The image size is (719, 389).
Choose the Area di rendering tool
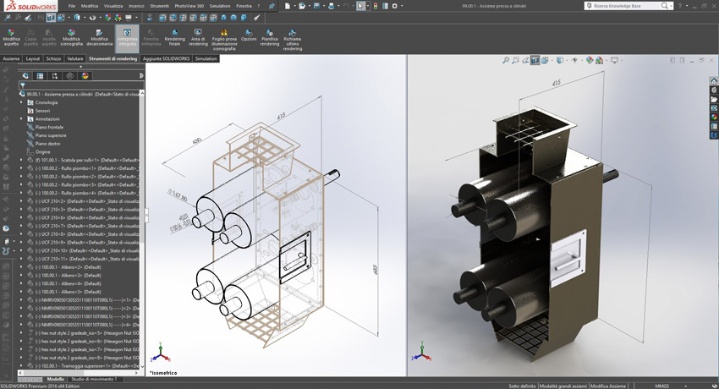tap(198, 37)
